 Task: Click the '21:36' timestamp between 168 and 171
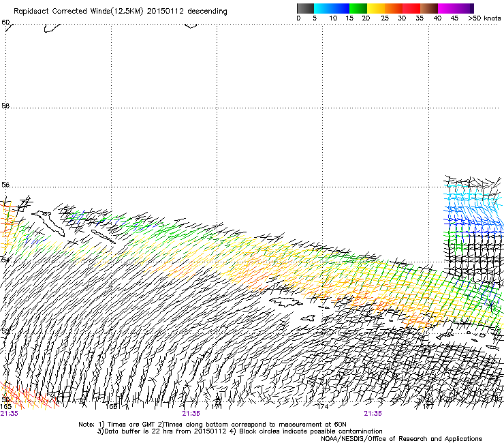pyautogui.click(x=191, y=414)
